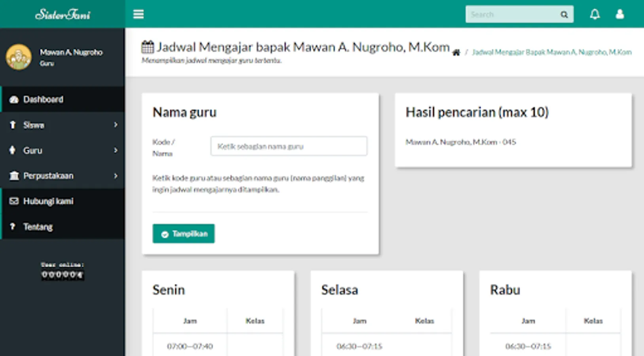Screen dimensions: 644x356
Task: Expand the Siswa submenu chevron
Action: tap(116, 125)
